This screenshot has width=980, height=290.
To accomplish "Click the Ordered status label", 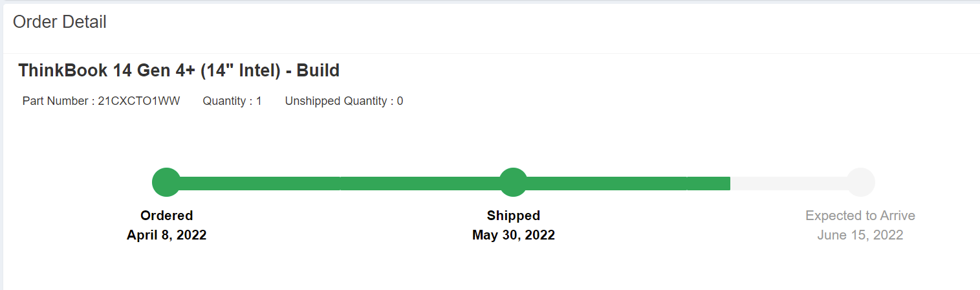I will [167, 216].
